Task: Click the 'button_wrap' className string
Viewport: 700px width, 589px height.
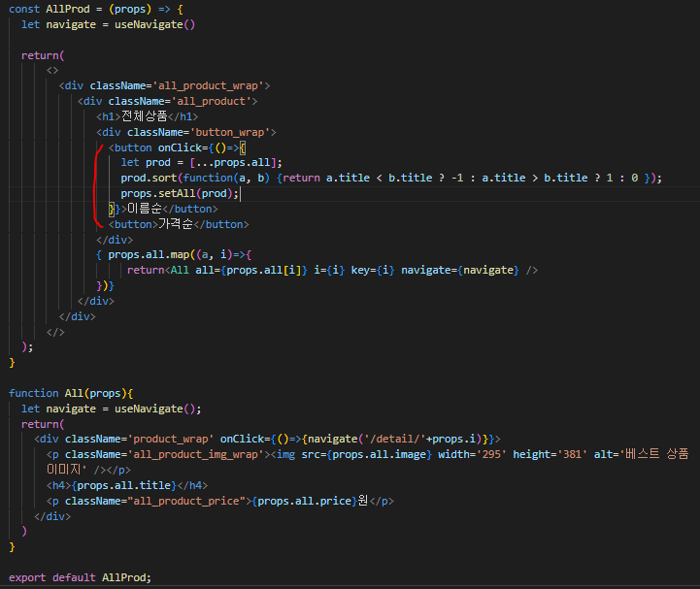Action: (x=229, y=132)
